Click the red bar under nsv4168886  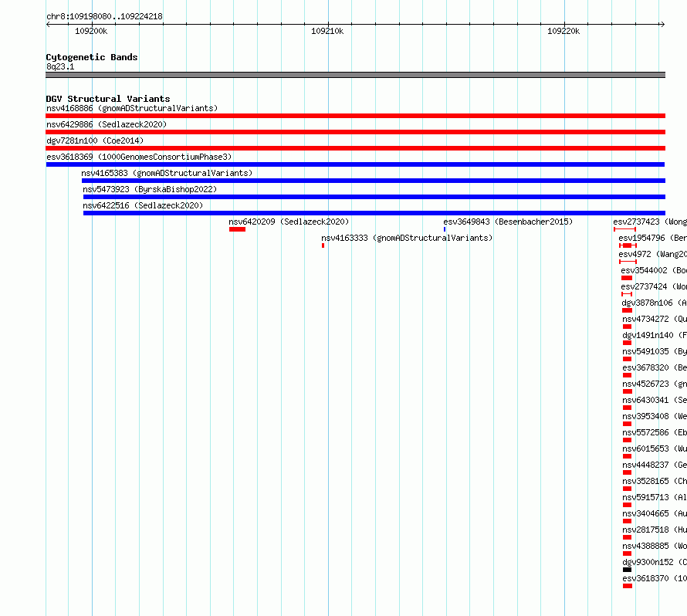point(355,116)
